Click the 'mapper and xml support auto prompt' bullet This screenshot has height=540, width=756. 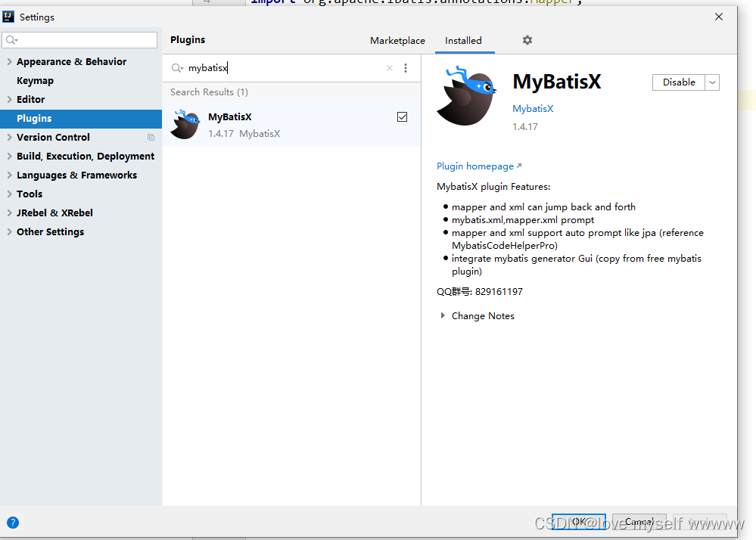[577, 239]
